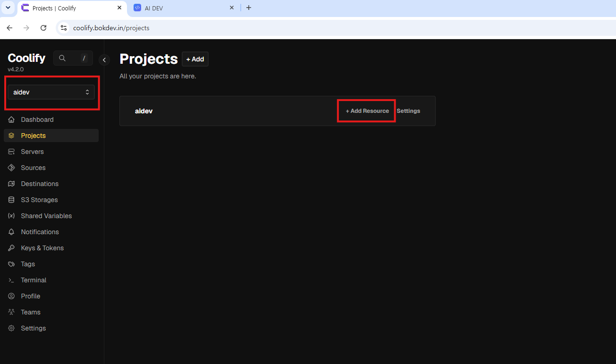Click "All your projects are here." text
Image resolution: width=616 pixels, height=364 pixels.
(x=158, y=76)
